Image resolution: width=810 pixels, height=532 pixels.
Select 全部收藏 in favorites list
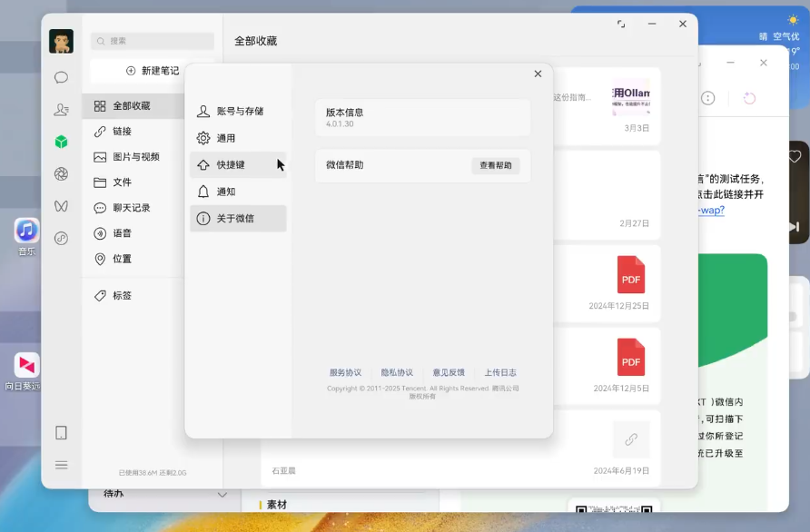(x=133, y=106)
